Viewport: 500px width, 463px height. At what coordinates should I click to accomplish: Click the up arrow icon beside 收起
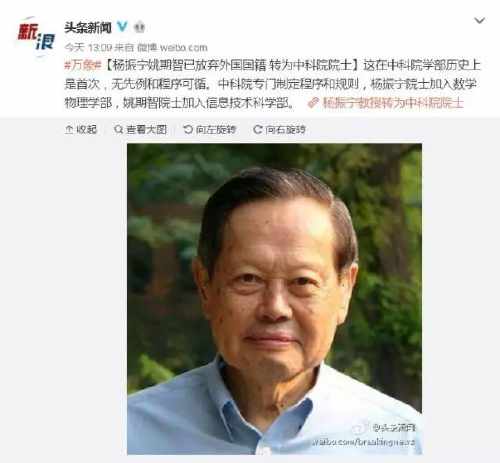pos(69,129)
